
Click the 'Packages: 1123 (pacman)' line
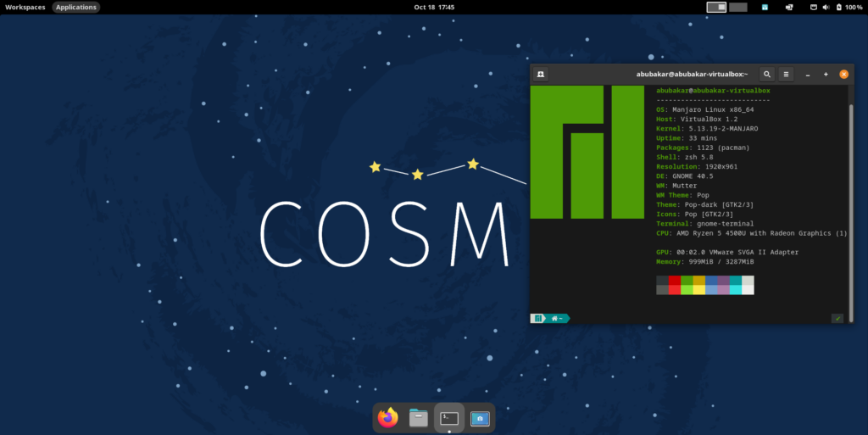pos(703,148)
